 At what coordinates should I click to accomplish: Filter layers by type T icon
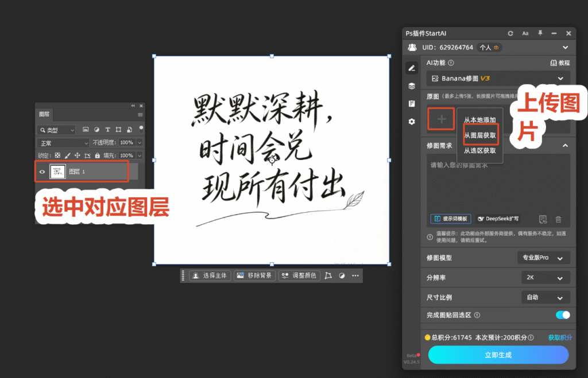[107, 130]
